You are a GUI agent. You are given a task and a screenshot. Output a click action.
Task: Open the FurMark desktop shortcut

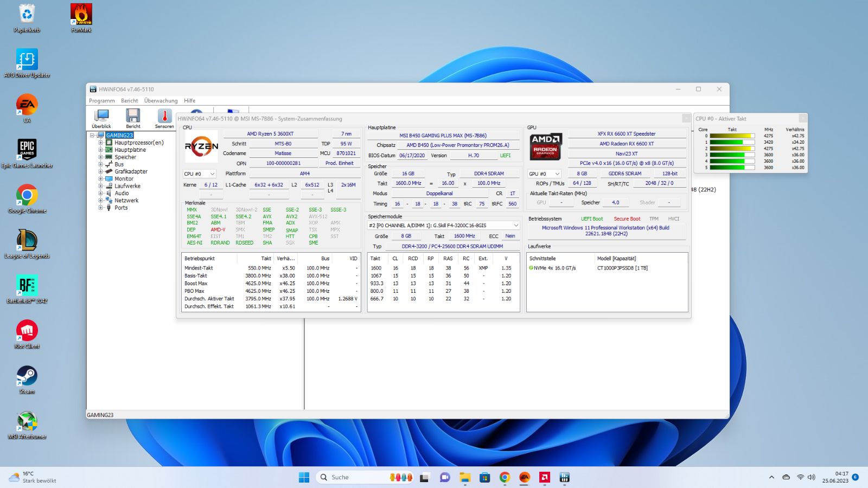(x=81, y=18)
